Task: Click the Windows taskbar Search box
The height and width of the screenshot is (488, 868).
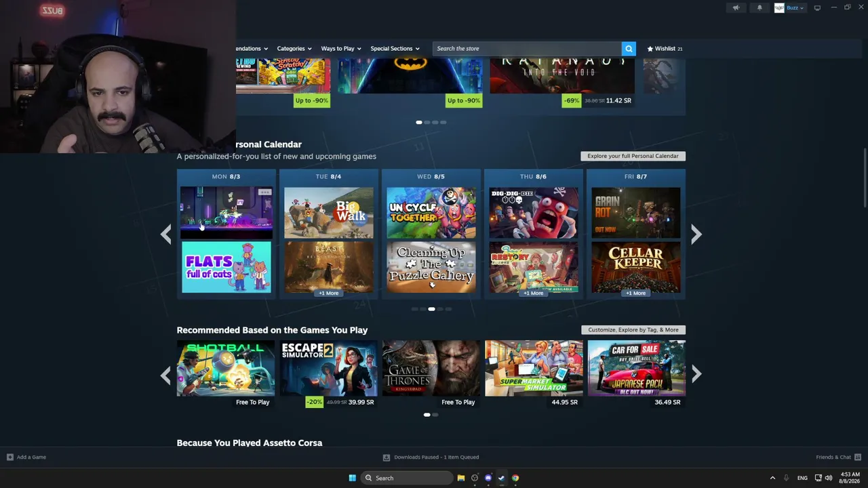Action: coord(406,478)
